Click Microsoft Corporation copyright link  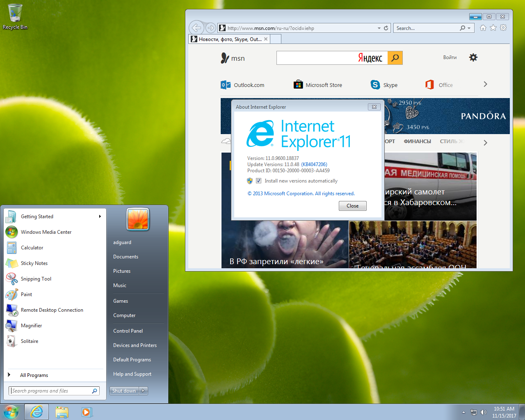[x=301, y=194]
